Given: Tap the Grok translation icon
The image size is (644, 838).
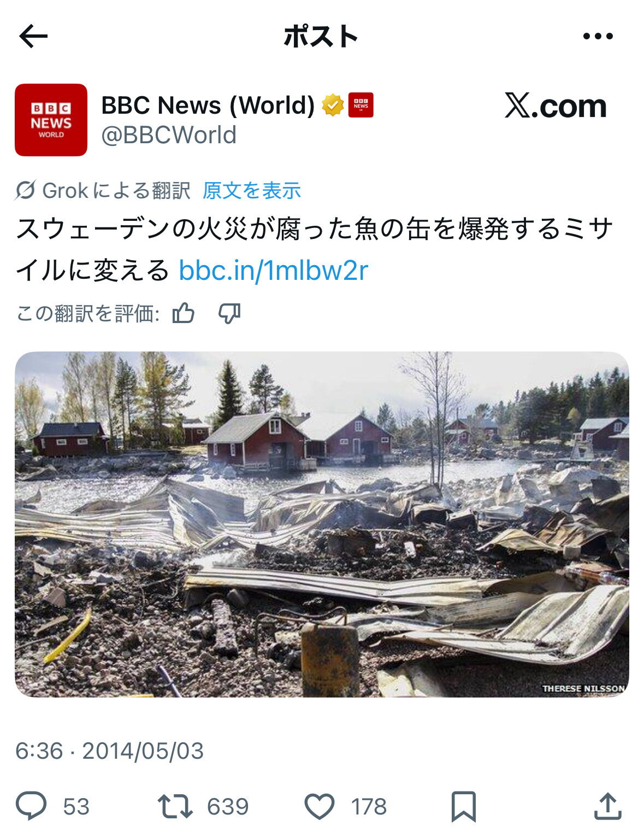Looking at the screenshot, I should 26,190.
